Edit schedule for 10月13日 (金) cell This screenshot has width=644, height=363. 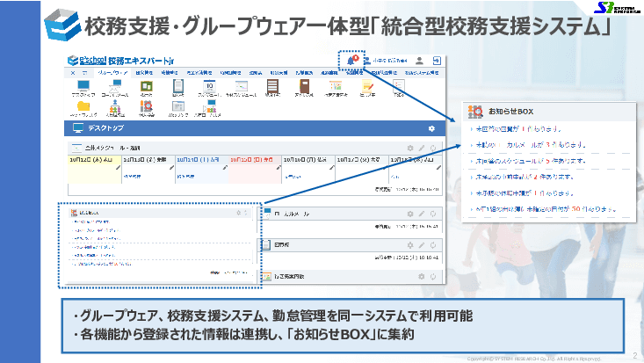[x=171, y=168]
